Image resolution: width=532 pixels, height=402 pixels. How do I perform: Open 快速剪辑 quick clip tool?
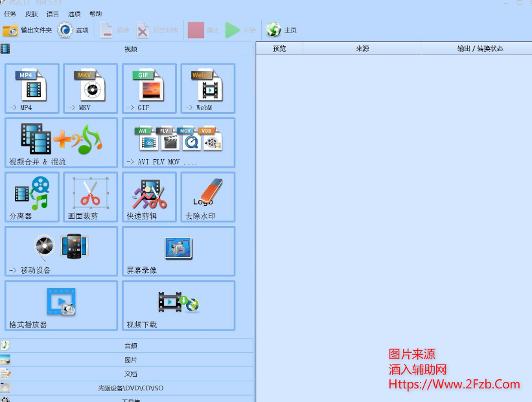[149, 197]
